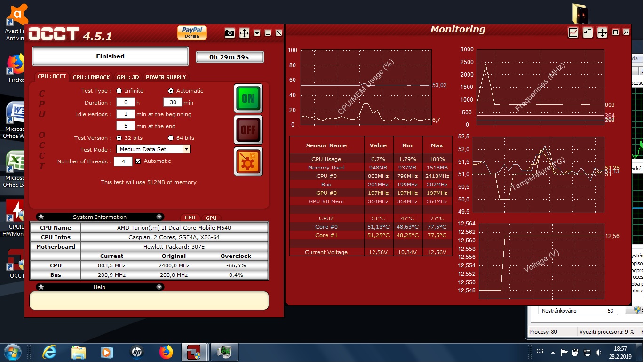Screen dimensions: 644x362
Task: Switch System Information to CPU tab
Action: coord(190,217)
